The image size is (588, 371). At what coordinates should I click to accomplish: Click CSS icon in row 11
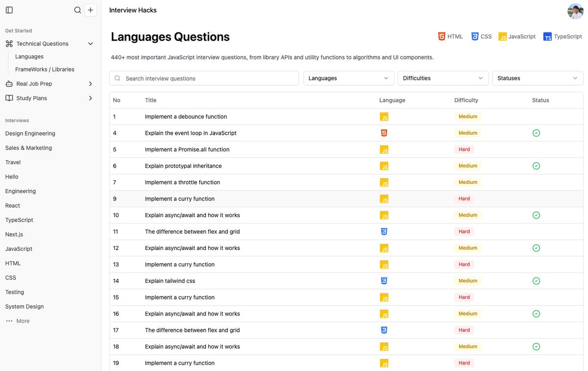(x=384, y=231)
